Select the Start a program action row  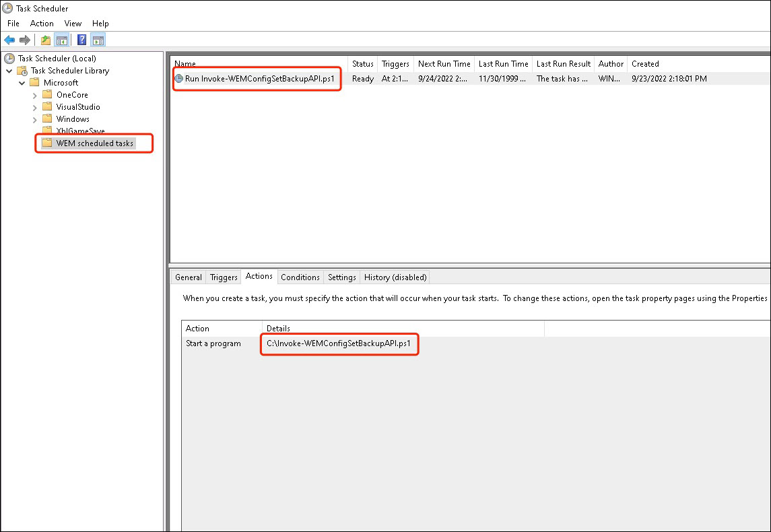point(213,343)
